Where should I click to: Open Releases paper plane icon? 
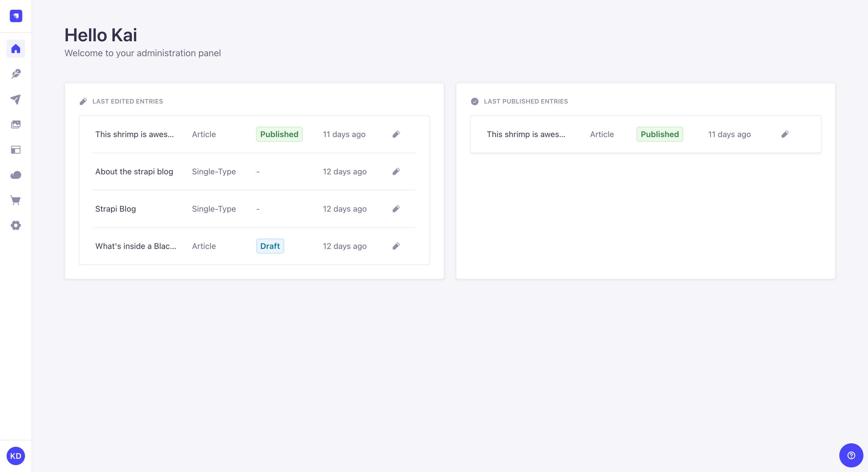[16, 99]
